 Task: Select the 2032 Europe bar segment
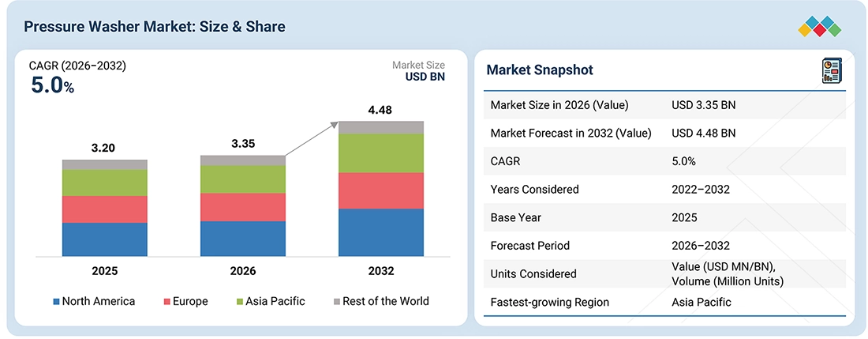(381, 190)
